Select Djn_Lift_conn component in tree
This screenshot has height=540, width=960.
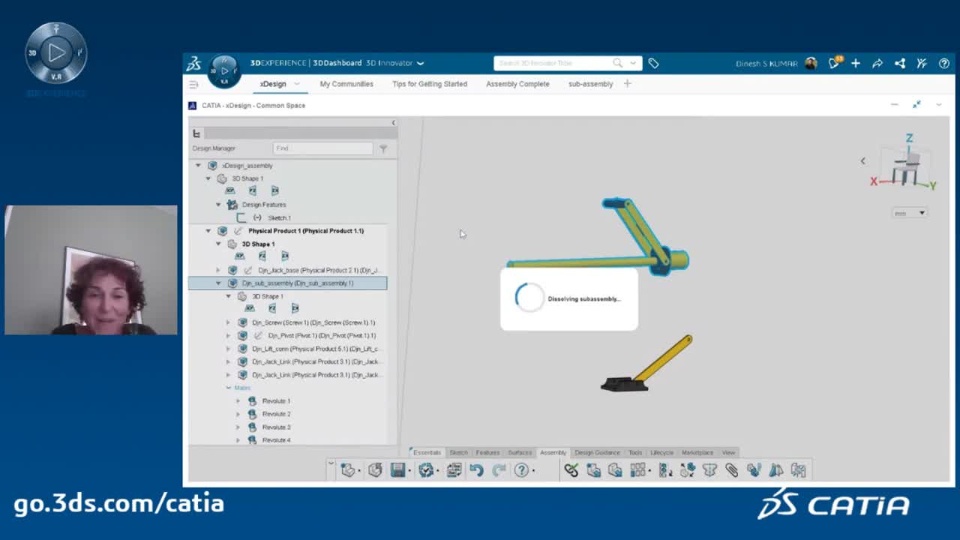coord(316,349)
